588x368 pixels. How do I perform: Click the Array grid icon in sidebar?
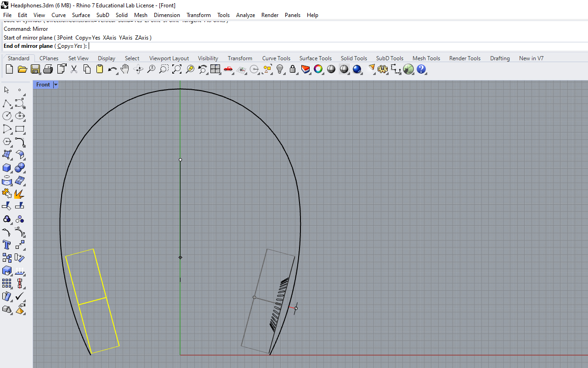(x=7, y=283)
